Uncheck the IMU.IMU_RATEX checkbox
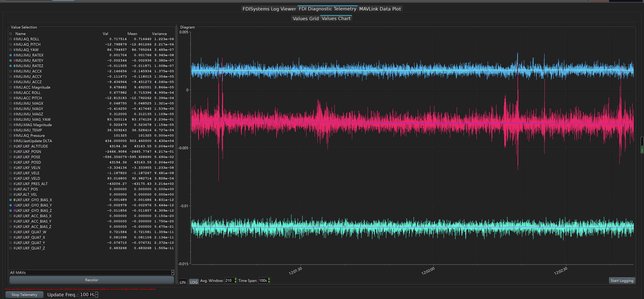 (11, 55)
